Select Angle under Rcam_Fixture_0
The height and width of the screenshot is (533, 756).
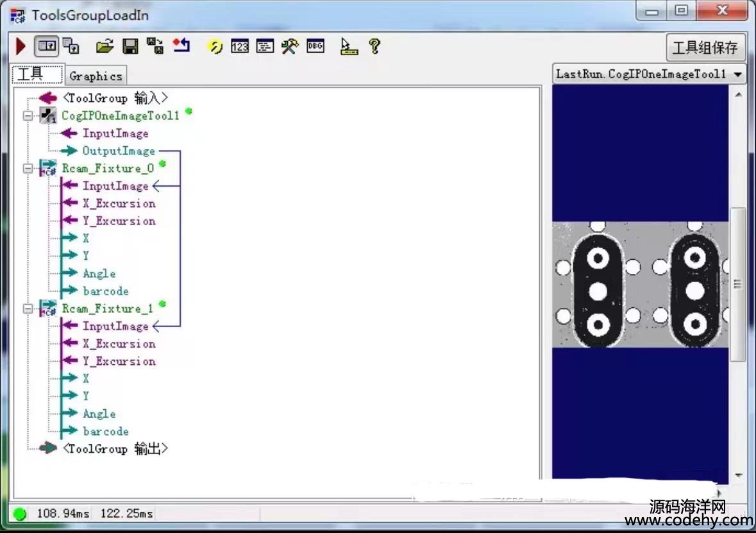tap(99, 273)
